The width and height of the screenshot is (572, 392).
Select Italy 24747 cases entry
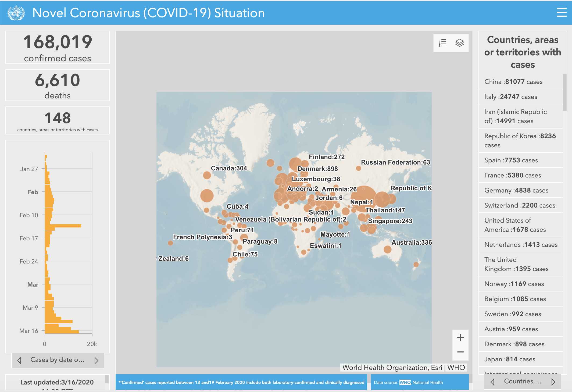521,97
